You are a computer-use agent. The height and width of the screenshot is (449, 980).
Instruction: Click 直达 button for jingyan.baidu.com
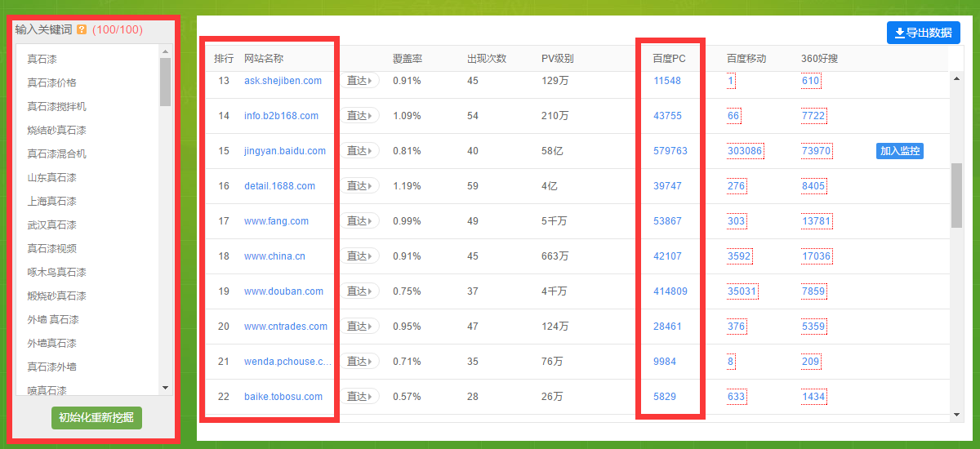point(359,151)
